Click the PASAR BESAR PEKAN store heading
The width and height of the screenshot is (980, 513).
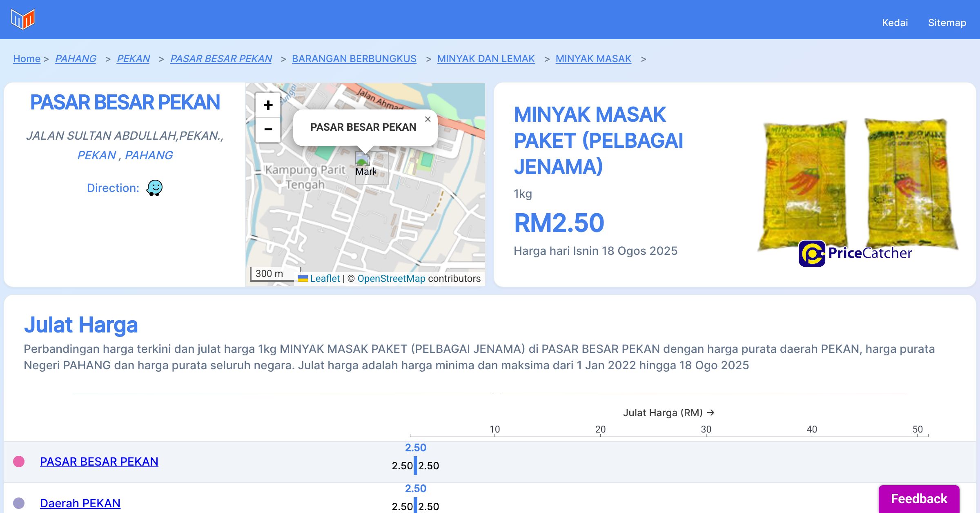pos(125,102)
